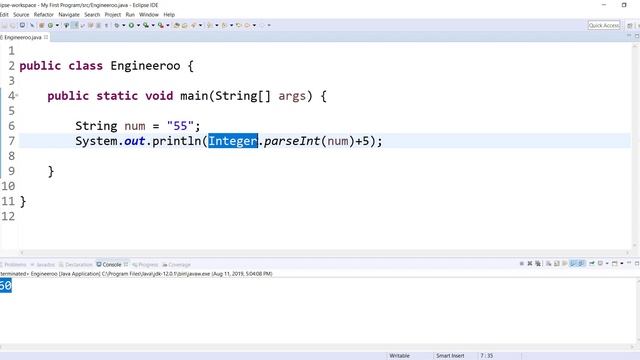The width and height of the screenshot is (640, 360).
Task: Click the Debug bug icon in toolbar
Action: [117, 25]
